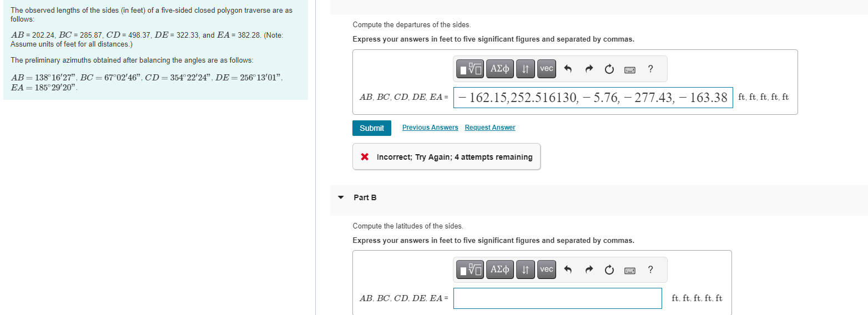The image size is (868, 315).
Task: Open the templates tool in latitudes toolbar
Action: click(471, 270)
